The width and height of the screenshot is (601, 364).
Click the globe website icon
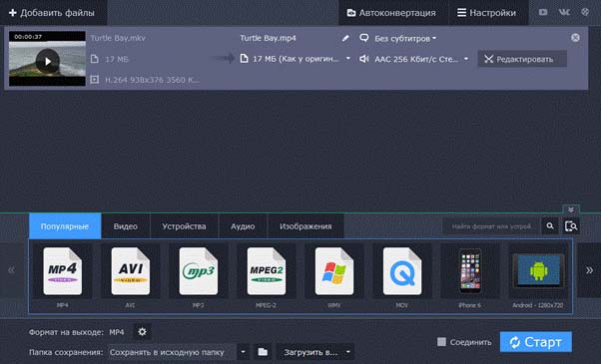[585, 12]
